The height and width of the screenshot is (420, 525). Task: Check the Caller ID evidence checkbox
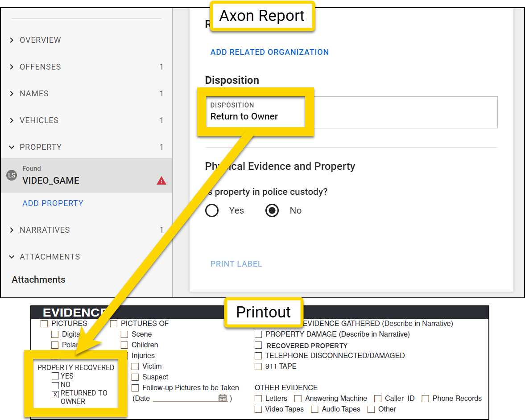pos(377,398)
